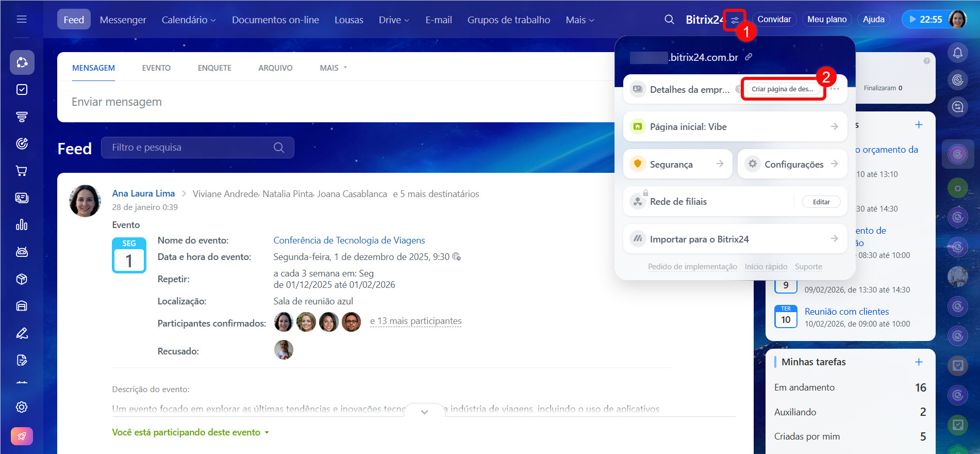
Task: Click the search magnifier icon in the header
Action: tap(669, 20)
